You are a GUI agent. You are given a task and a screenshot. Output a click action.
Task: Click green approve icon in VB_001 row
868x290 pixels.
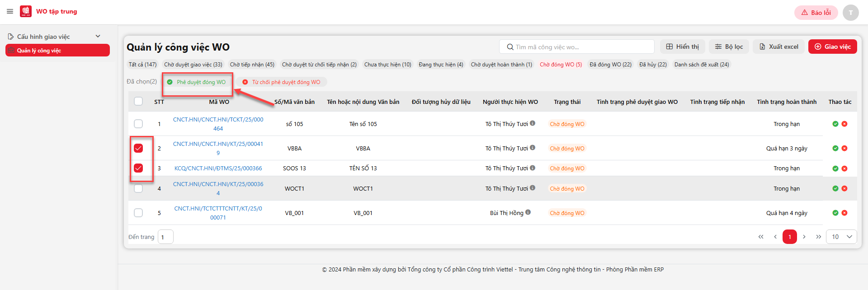pos(835,213)
